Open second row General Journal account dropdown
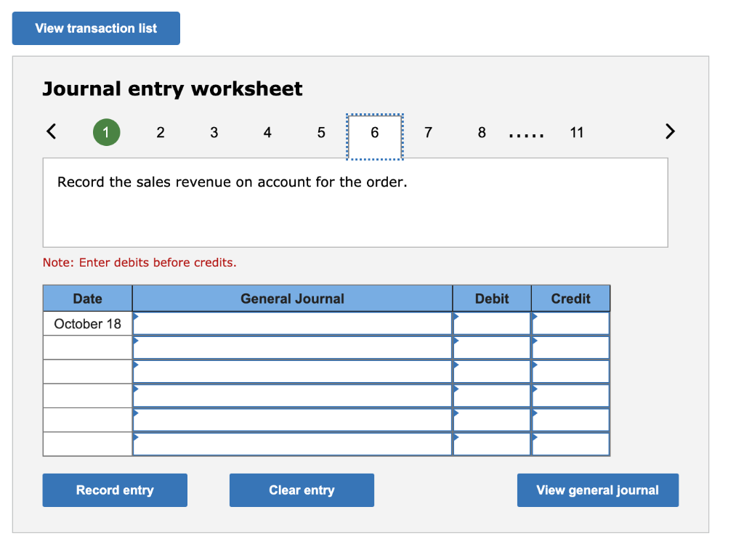Screen dimensions: 744x560 [x=292, y=348]
